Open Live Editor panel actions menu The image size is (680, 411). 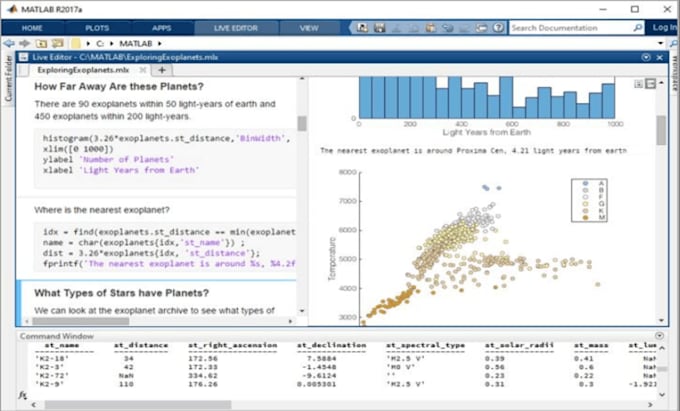(646, 57)
